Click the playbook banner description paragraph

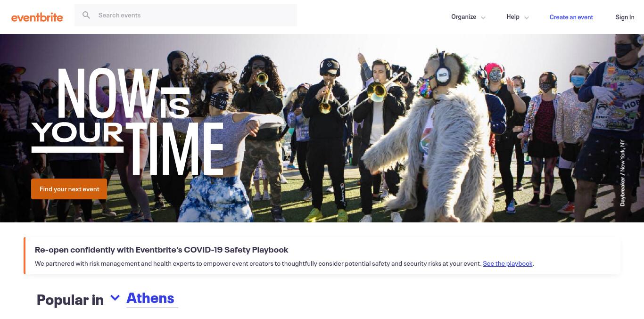click(x=284, y=263)
